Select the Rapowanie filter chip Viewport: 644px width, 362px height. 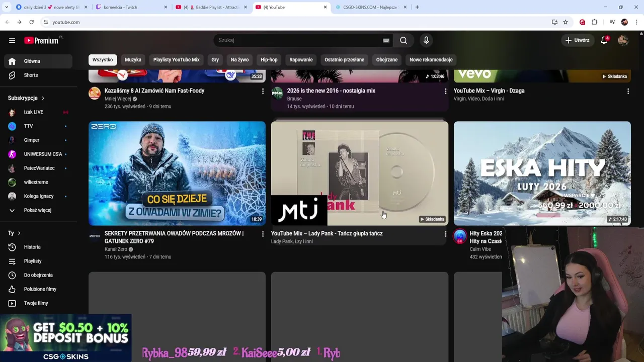(x=301, y=60)
